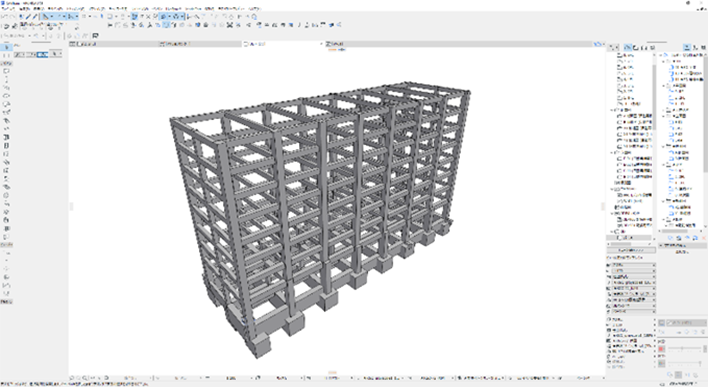Click the zoom-in icon in the bottom status bar
The image size is (708, 387).
[x=85, y=378]
